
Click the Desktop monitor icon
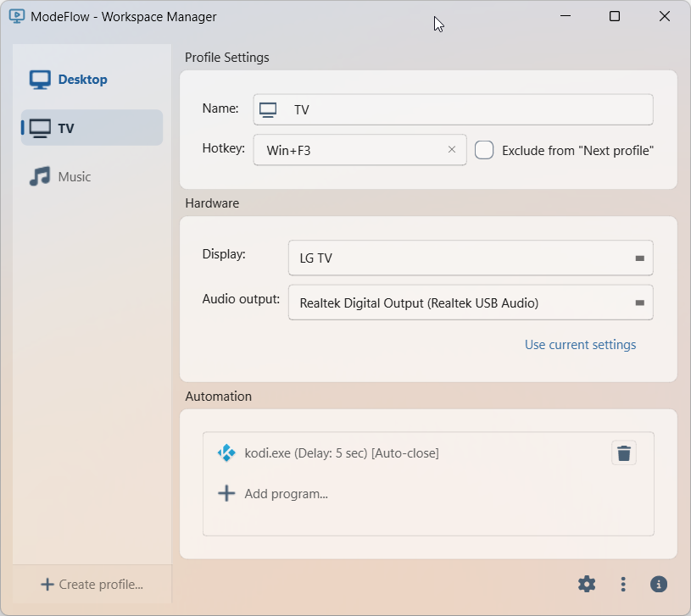coord(40,80)
